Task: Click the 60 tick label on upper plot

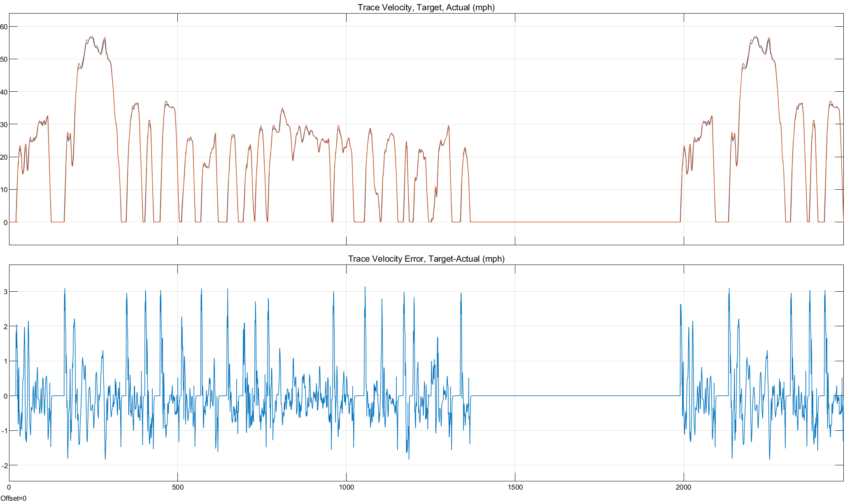Action: pos(4,27)
